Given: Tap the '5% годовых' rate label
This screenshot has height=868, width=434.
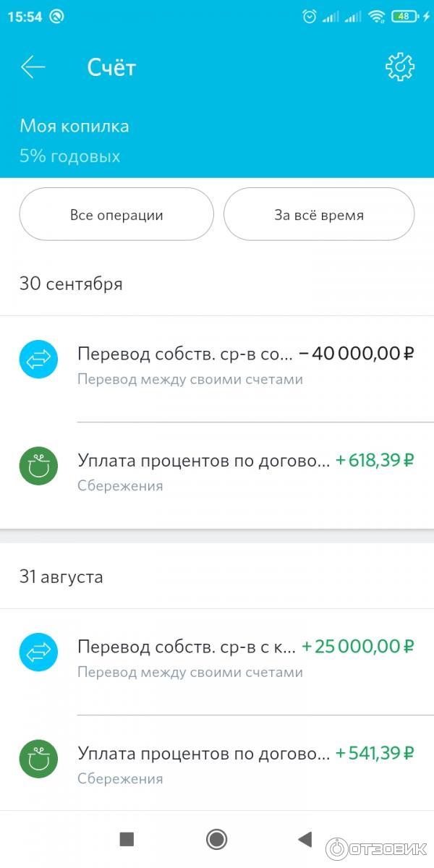Looking at the screenshot, I should click(70, 156).
